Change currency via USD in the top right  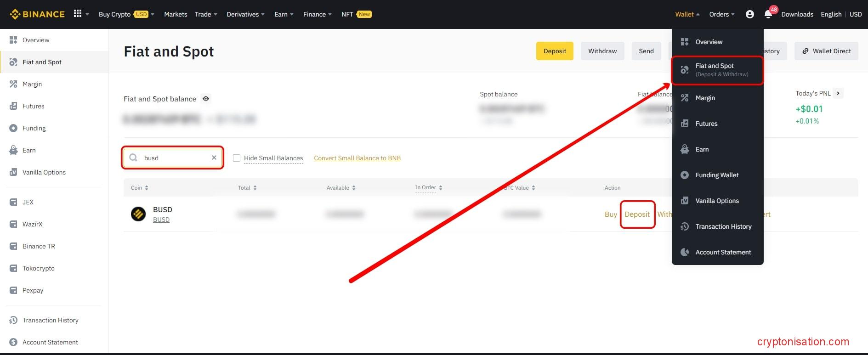click(856, 14)
